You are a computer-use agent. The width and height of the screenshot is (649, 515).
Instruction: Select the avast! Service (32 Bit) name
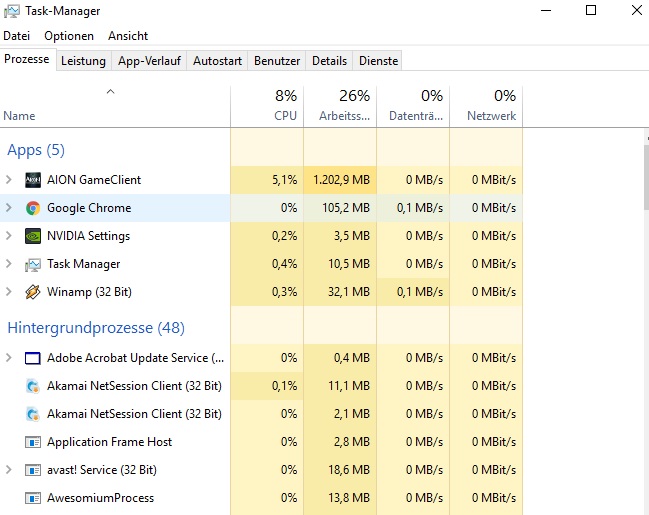pos(102,470)
